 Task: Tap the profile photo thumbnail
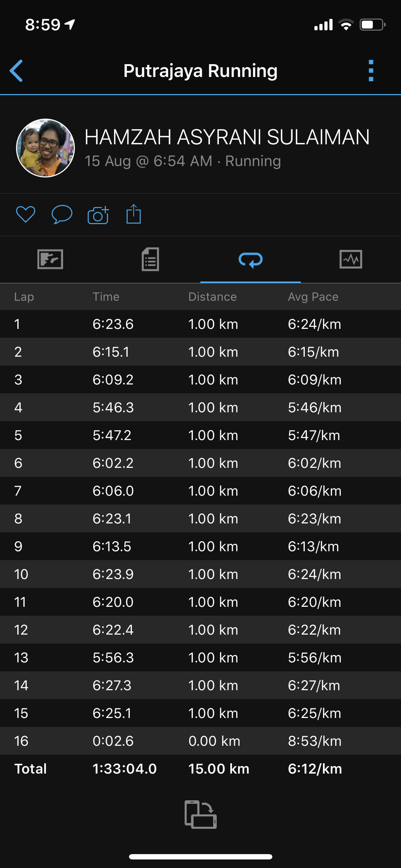coord(46,148)
